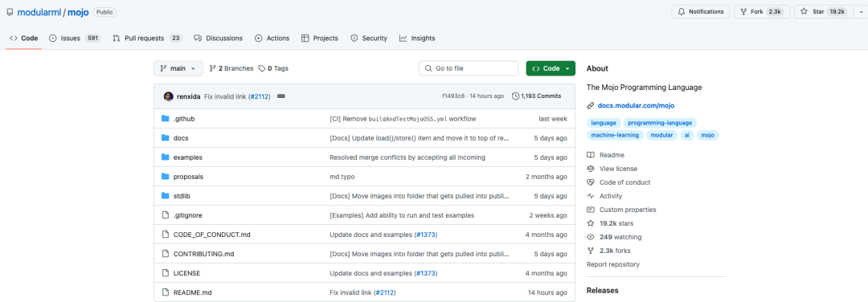
Task: Open the renxida author link
Action: click(x=188, y=96)
